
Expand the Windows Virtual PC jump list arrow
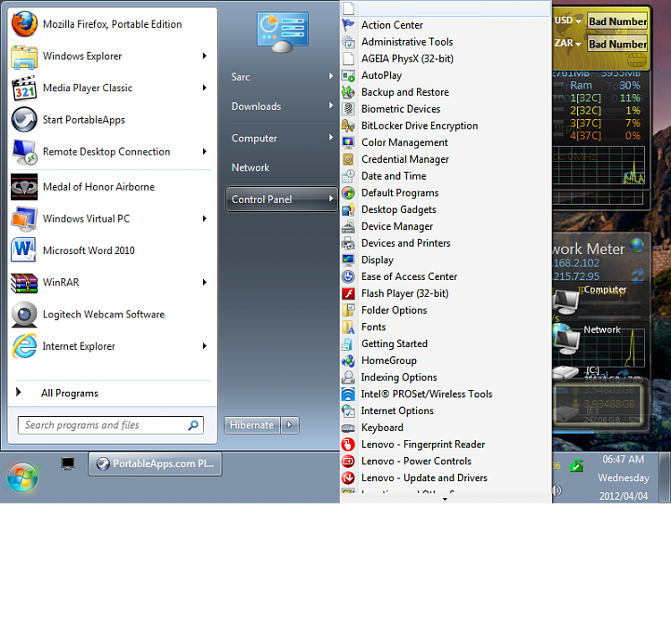[x=205, y=218]
